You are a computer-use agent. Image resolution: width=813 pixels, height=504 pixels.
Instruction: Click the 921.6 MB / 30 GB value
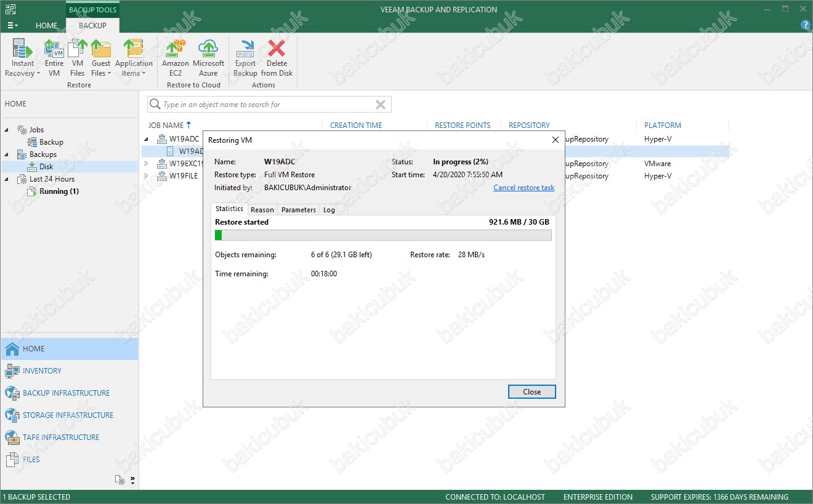519,222
